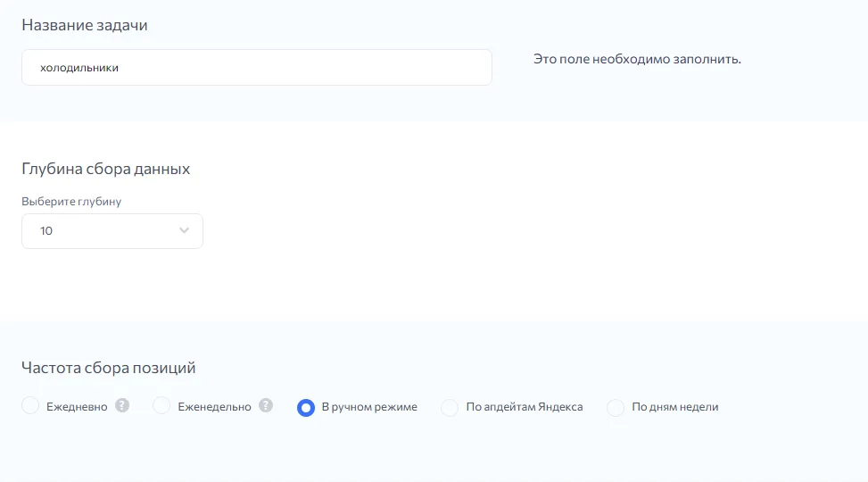The image size is (868, 482).
Task: Choose По апдейтам Яндекса frequency option
Action: (x=450, y=407)
